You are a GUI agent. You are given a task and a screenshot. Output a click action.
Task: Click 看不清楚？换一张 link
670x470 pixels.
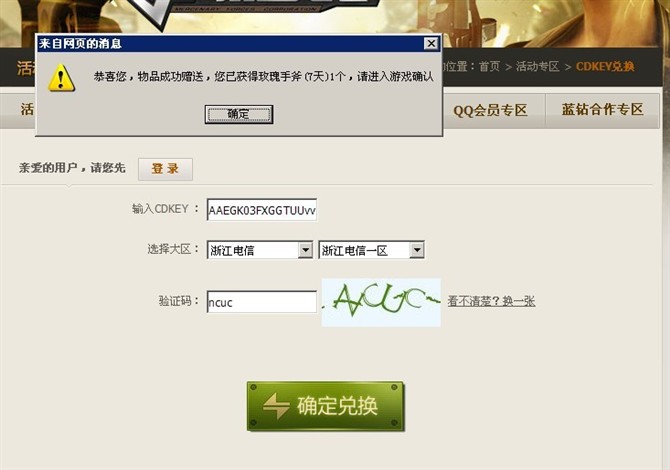(x=491, y=301)
